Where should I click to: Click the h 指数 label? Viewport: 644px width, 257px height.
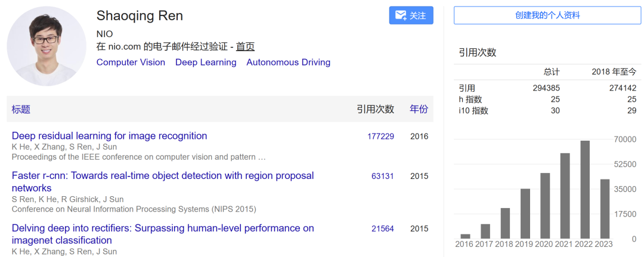tap(470, 100)
